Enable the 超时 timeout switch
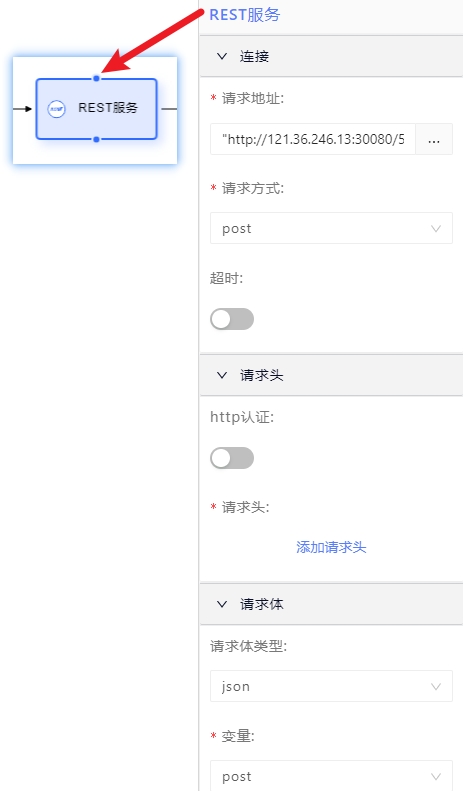 pyautogui.click(x=232, y=319)
